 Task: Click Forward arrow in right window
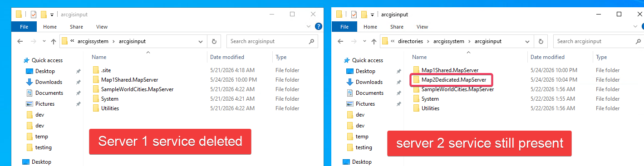coord(354,41)
